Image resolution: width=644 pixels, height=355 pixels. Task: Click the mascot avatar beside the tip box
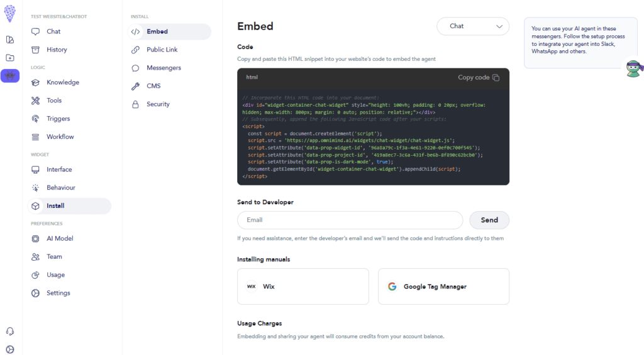pyautogui.click(x=633, y=69)
